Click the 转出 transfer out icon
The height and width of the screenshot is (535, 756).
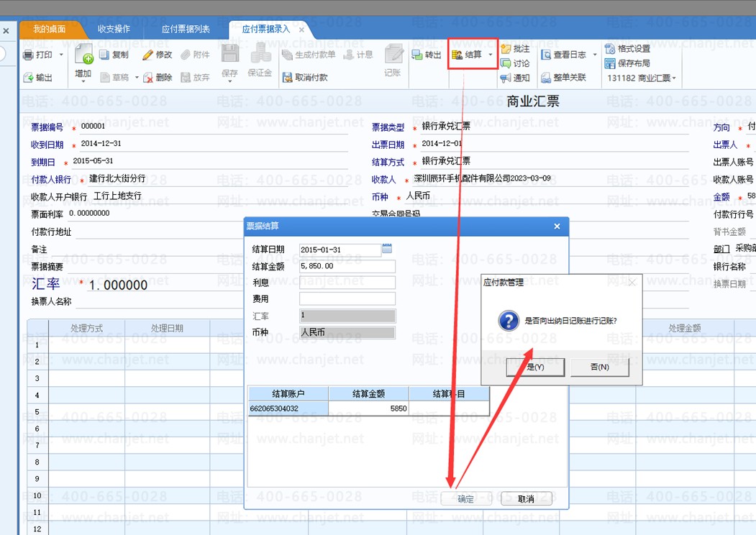417,55
